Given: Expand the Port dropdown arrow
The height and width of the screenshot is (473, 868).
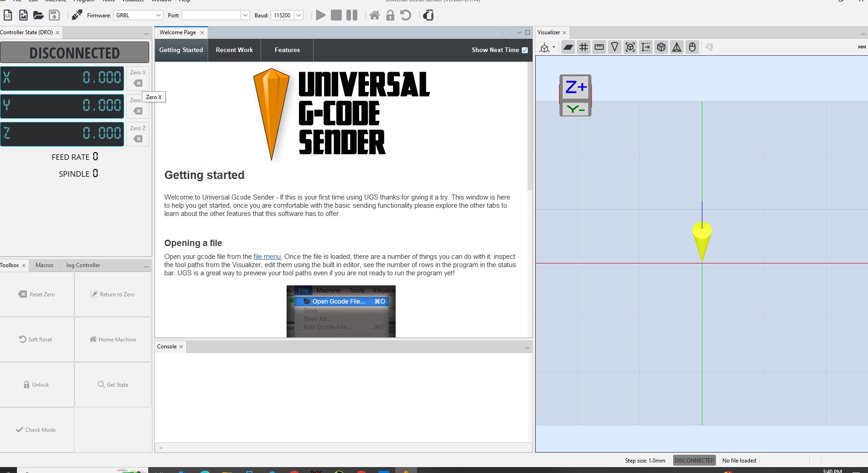Looking at the screenshot, I should point(245,15).
